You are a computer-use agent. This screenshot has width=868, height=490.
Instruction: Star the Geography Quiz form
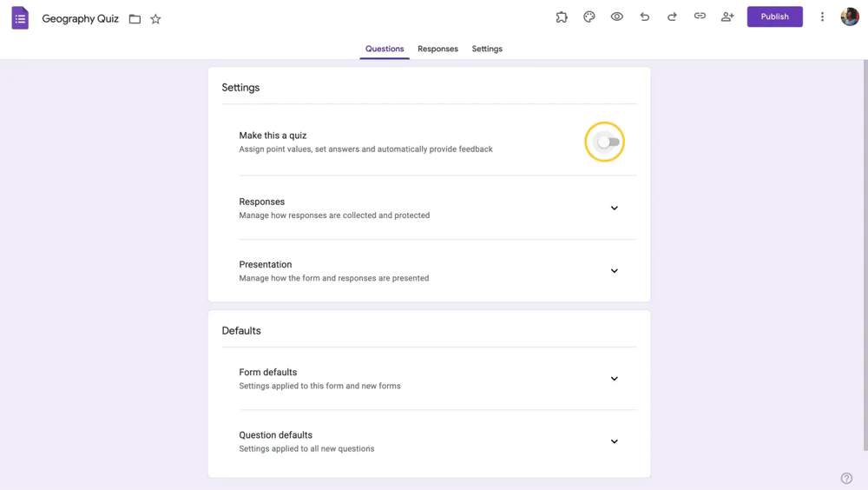(155, 19)
